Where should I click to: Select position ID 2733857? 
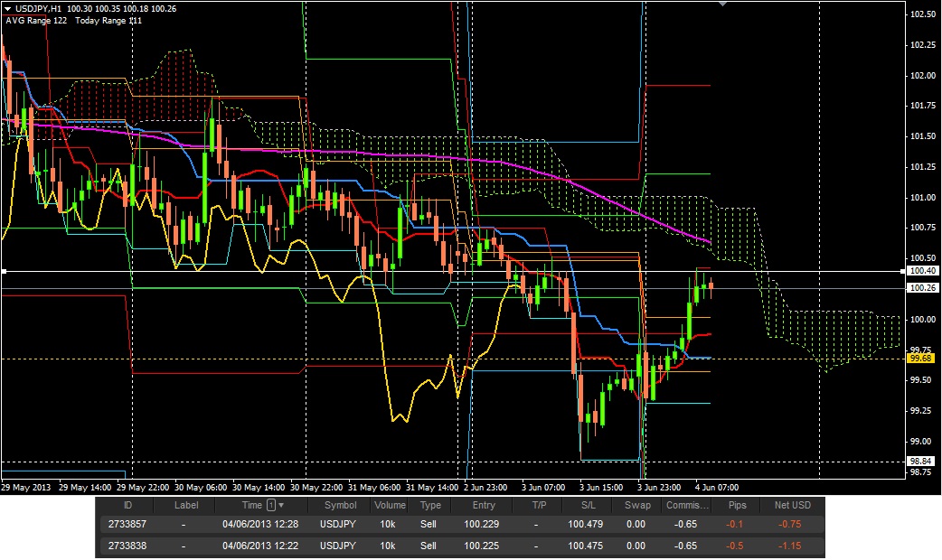[127, 524]
